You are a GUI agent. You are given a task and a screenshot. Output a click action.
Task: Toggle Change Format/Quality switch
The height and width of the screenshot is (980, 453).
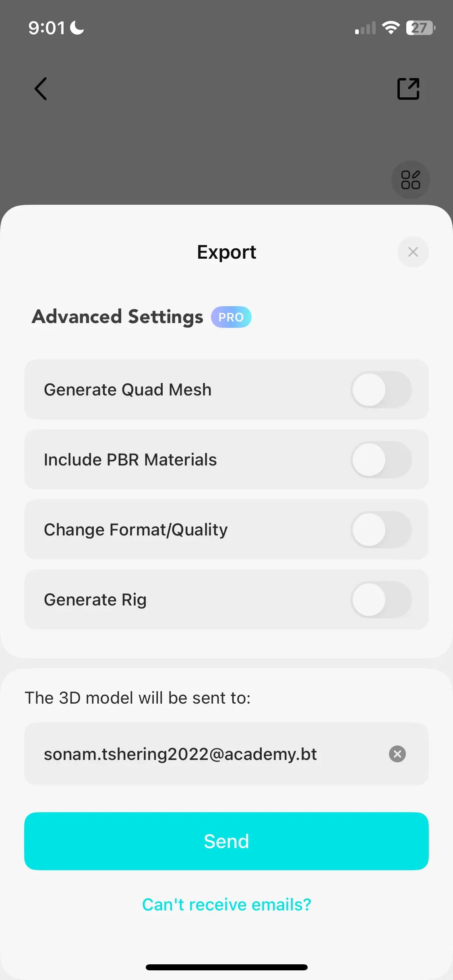point(381,529)
